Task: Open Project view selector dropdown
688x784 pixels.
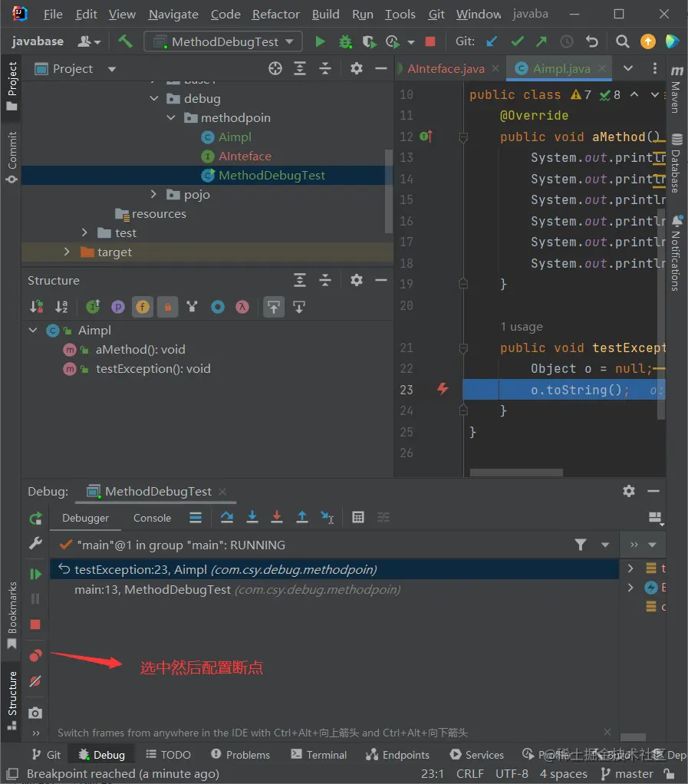Action: pyautogui.click(x=112, y=69)
